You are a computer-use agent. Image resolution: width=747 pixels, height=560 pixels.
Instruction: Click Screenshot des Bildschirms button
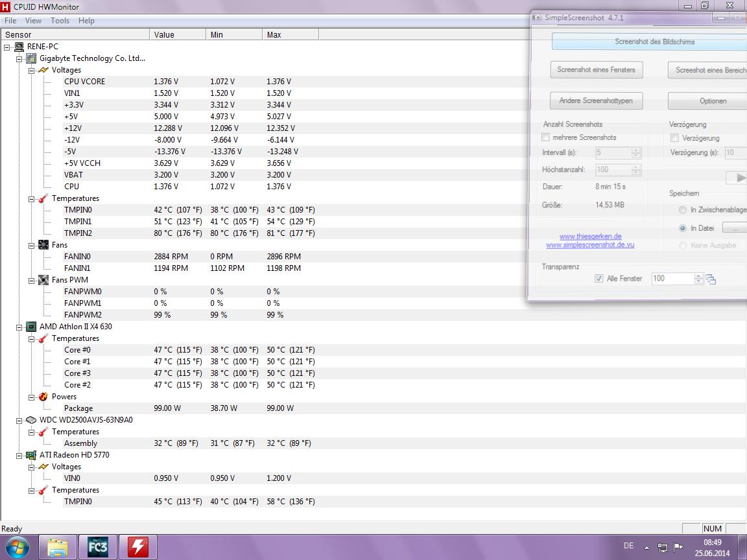[649, 41]
